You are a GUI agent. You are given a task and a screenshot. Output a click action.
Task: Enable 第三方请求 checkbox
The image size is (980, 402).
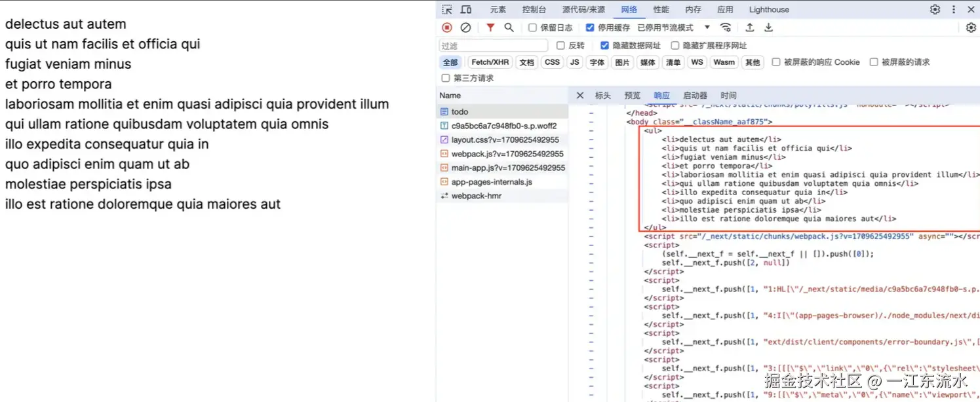(446, 79)
